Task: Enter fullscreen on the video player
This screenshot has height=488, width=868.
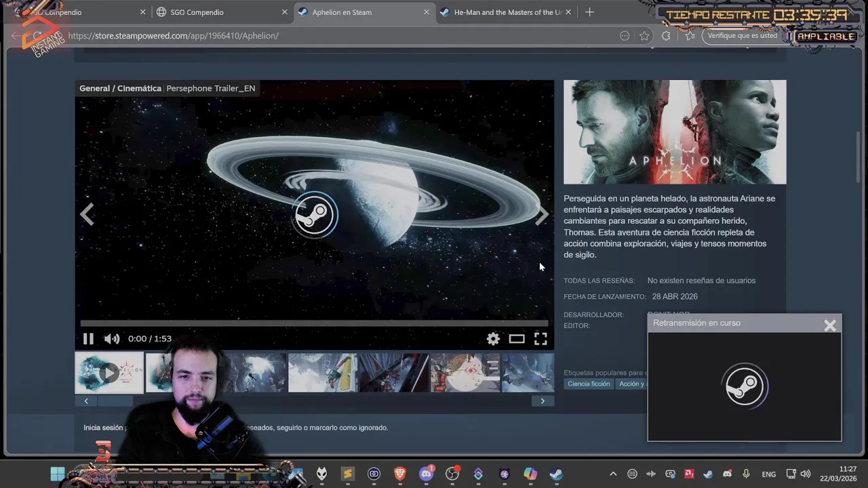Action: click(540, 339)
